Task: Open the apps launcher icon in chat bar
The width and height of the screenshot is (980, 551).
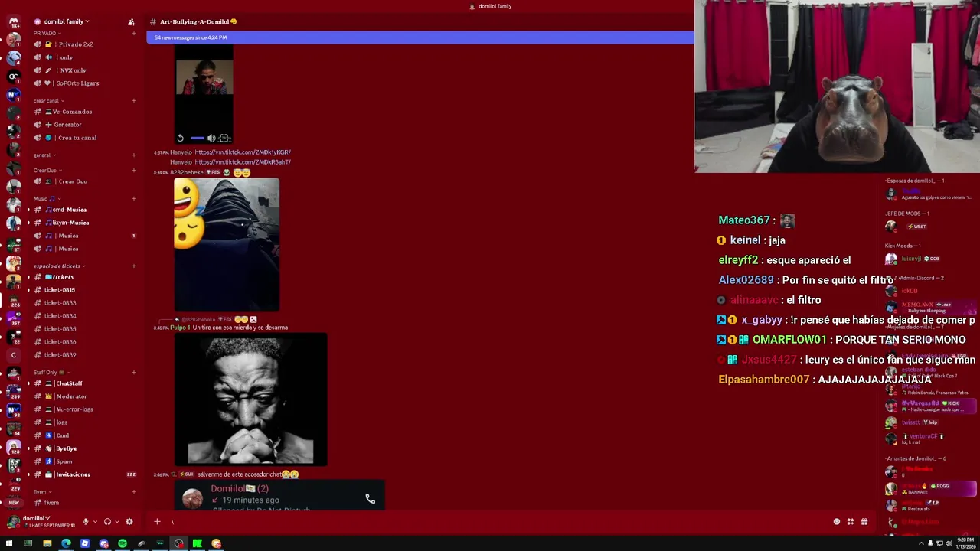Action: [x=851, y=522]
